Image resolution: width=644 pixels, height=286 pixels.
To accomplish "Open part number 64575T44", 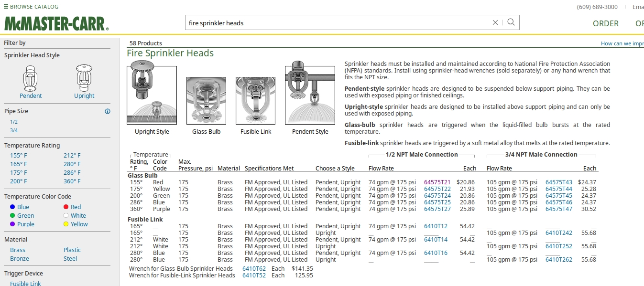I will point(559,189).
